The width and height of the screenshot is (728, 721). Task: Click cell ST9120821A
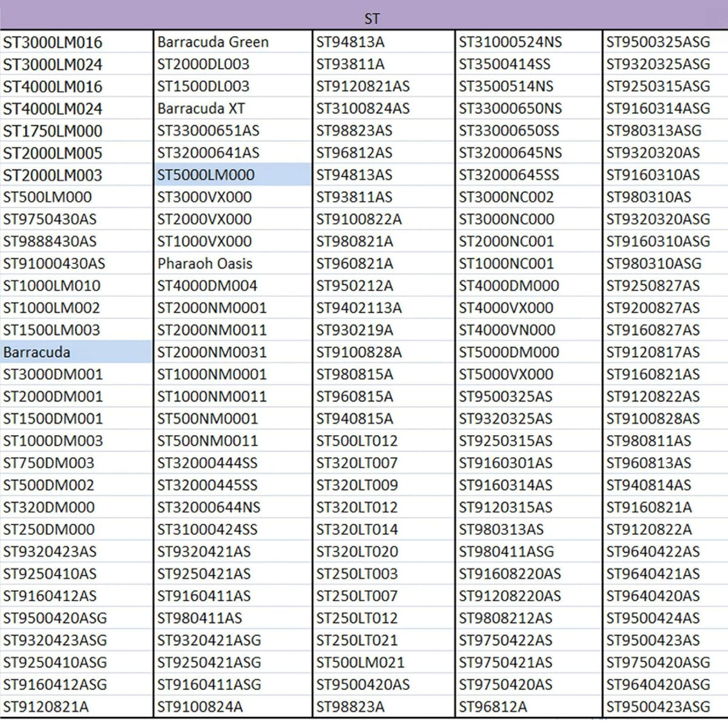76,706
